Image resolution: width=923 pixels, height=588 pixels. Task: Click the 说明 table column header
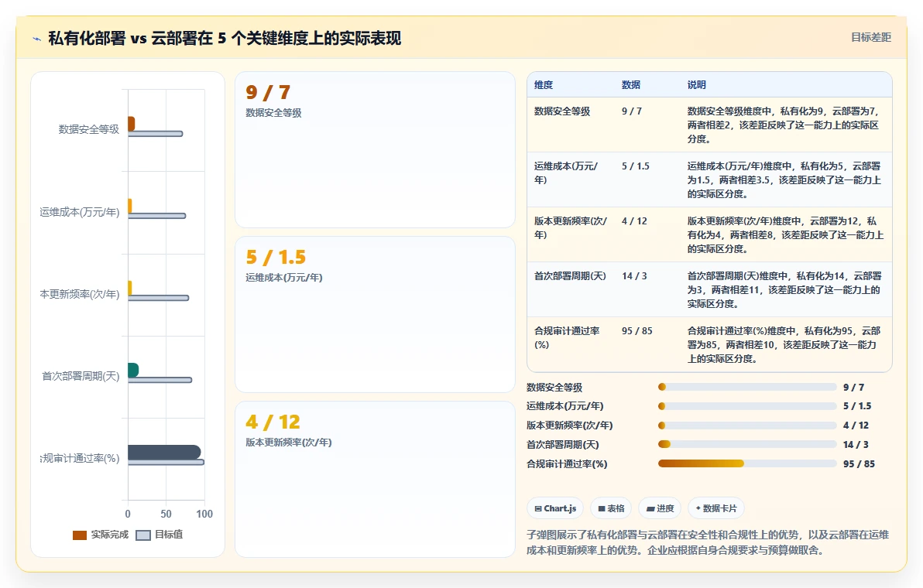696,85
